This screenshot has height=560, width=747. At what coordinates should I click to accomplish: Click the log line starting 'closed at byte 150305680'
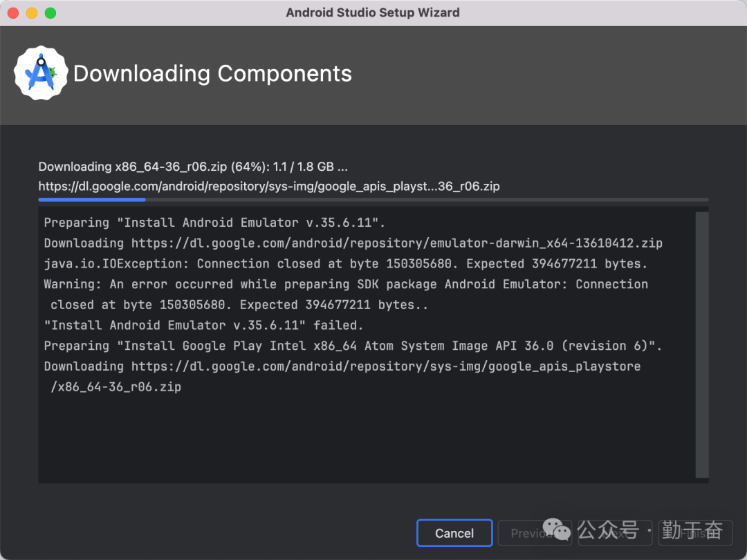[239, 305]
